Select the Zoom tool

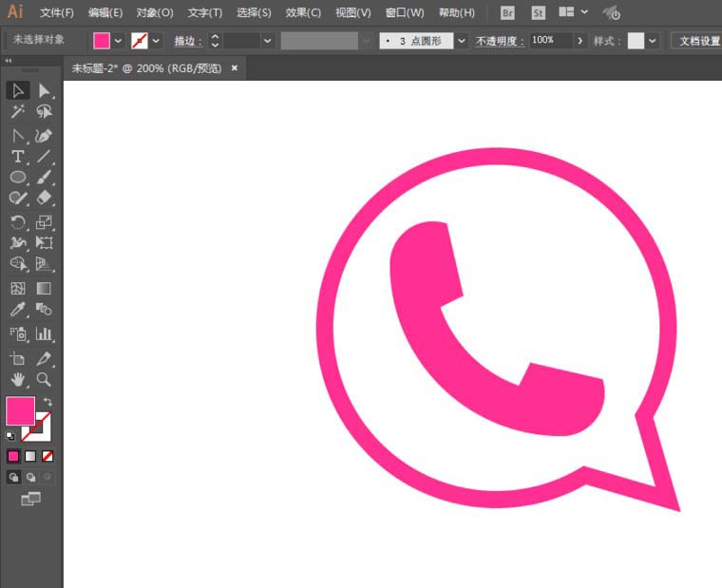coord(44,379)
